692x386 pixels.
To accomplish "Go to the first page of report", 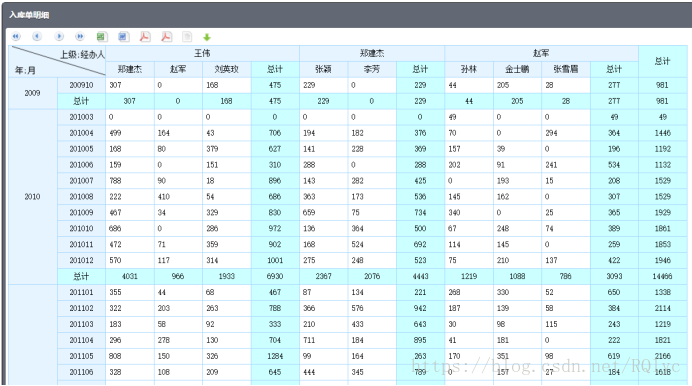I will point(16,37).
